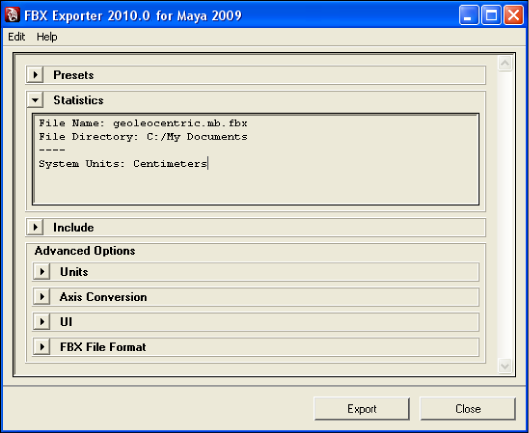Expand the Units advanced option
The height and width of the screenshot is (433, 529).
pos(42,272)
